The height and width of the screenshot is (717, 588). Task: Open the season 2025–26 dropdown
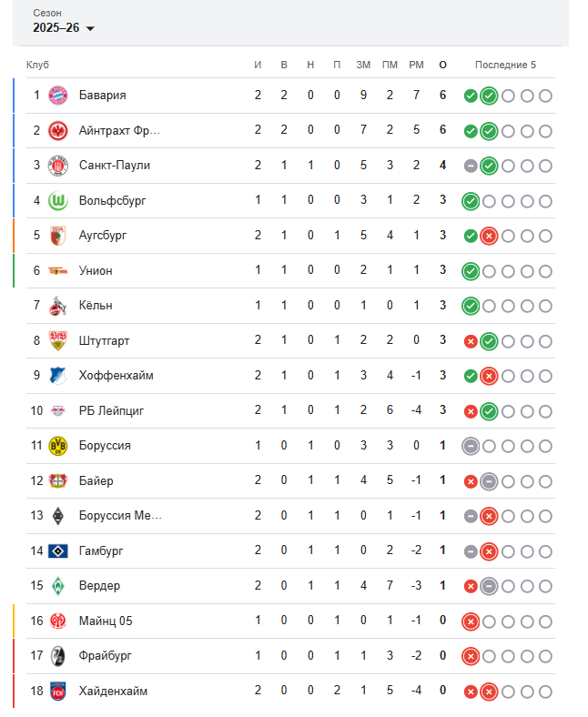click(x=64, y=28)
